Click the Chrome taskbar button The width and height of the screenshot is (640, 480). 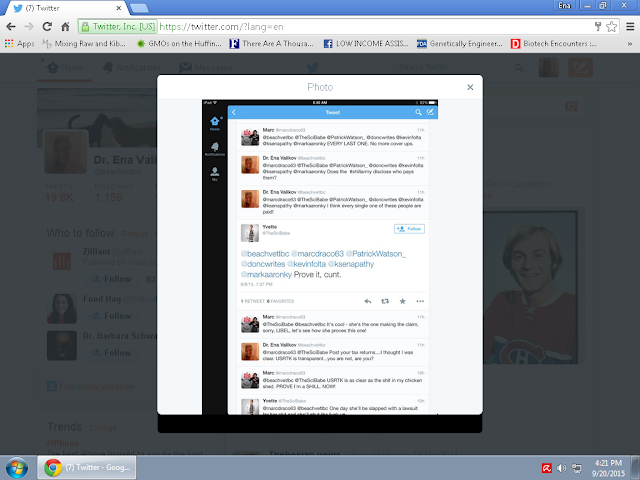87,467
